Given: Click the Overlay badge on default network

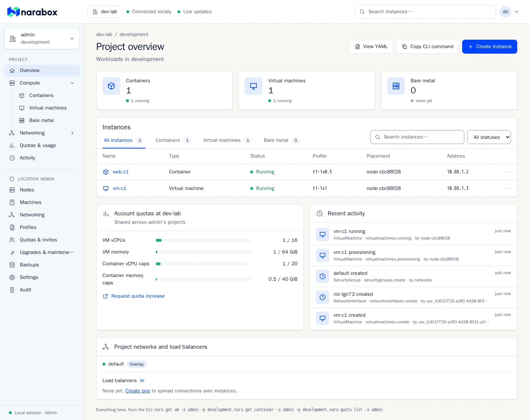Looking at the screenshot, I should point(137,364).
